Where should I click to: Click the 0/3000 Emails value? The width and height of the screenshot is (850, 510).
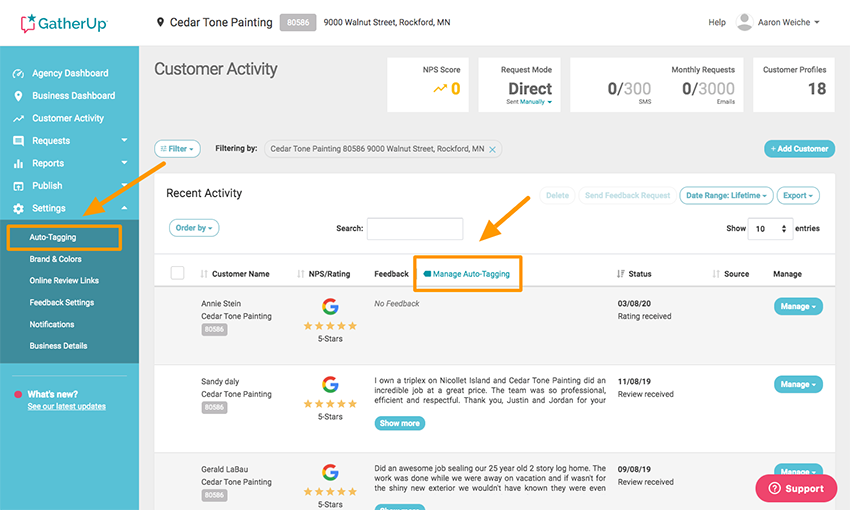point(708,89)
